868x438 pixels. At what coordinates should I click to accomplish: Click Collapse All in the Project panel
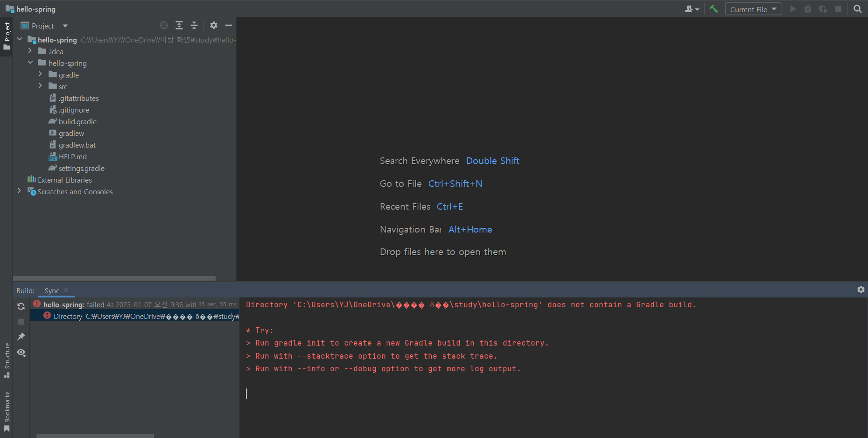(x=194, y=25)
